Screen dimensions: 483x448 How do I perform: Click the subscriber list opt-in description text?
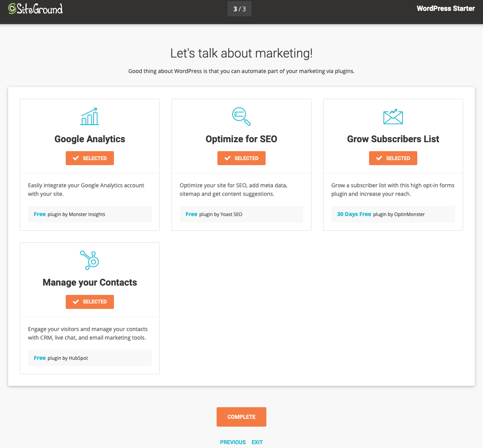tap(393, 190)
